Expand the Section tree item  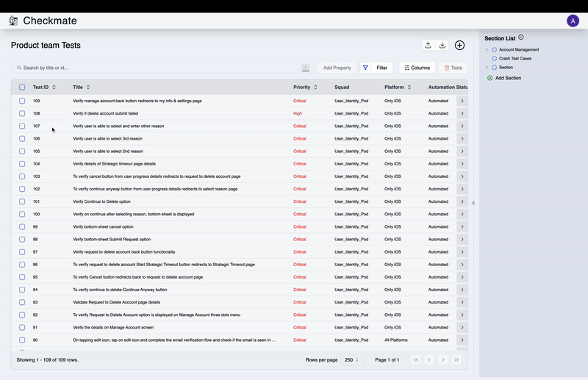[x=487, y=68]
